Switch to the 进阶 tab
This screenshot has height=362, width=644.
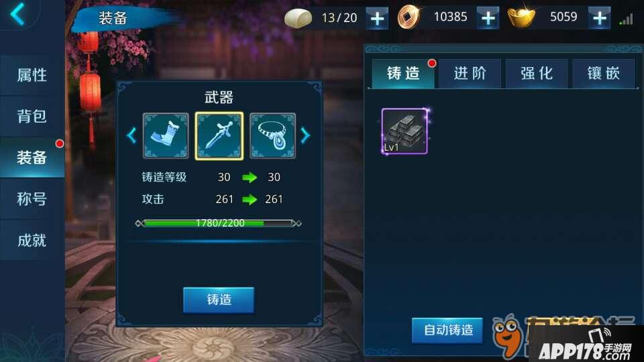[470, 74]
